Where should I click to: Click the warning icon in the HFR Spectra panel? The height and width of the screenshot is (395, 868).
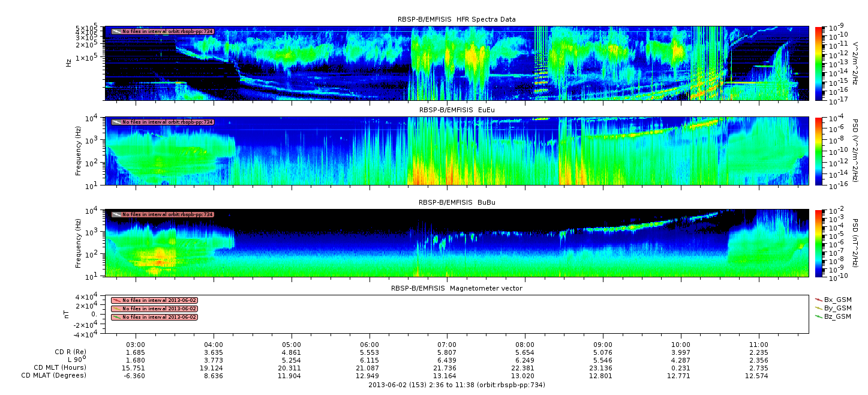click(116, 31)
